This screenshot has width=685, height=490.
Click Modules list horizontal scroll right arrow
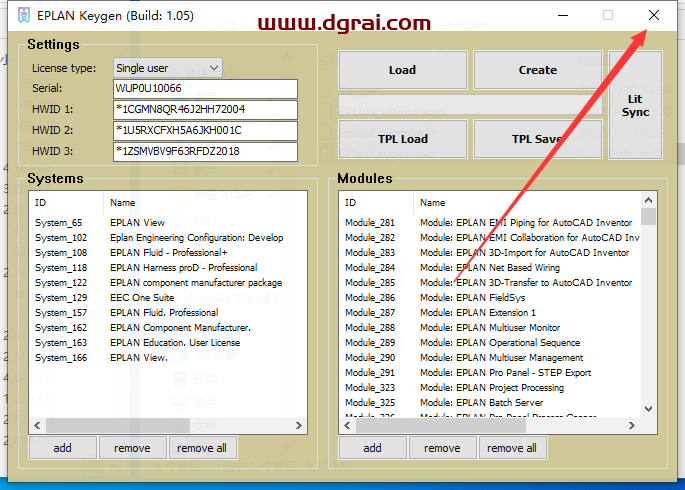tap(632, 425)
